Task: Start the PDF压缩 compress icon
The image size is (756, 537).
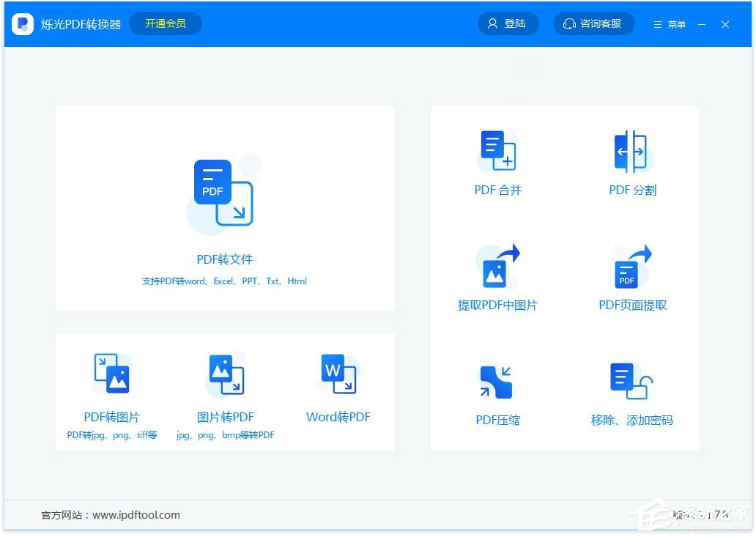Action: (x=497, y=382)
